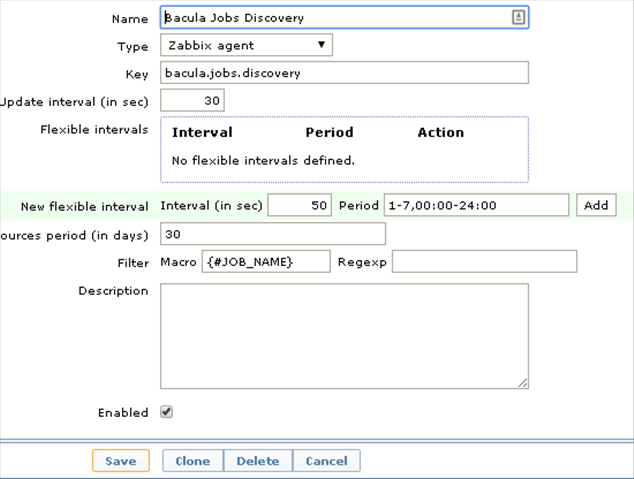Click the Interval column header
The height and width of the screenshot is (479, 634).
coord(202,132)
